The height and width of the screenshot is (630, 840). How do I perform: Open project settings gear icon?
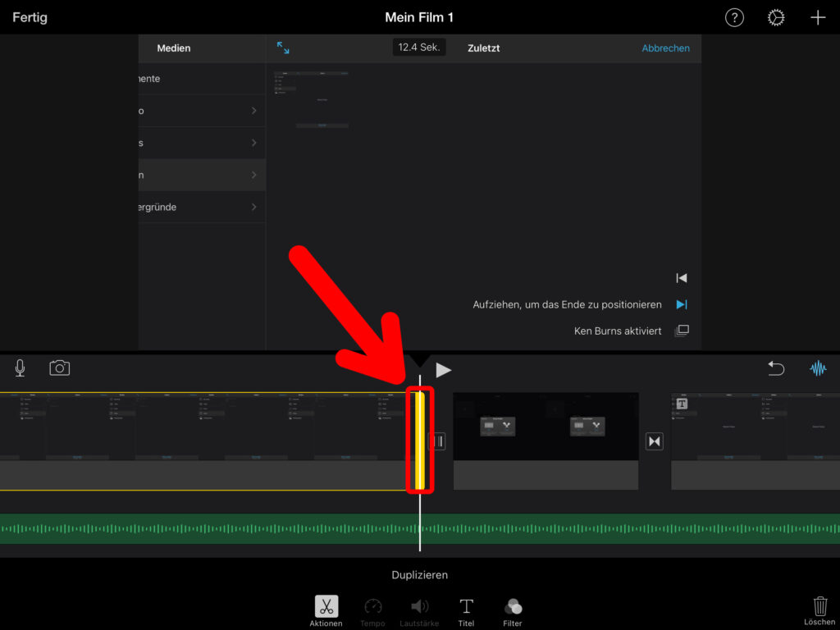point(776,17)
